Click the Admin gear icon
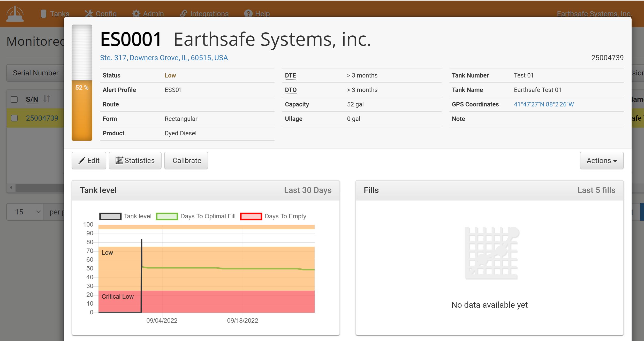 pos(136,14)
